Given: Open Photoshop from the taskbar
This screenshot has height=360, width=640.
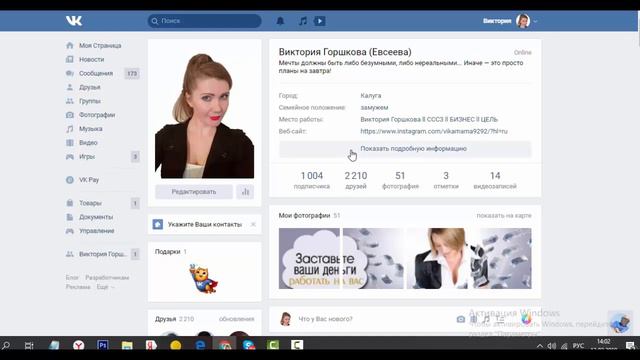Looking at the screenshot, I should tap(102, 345).
